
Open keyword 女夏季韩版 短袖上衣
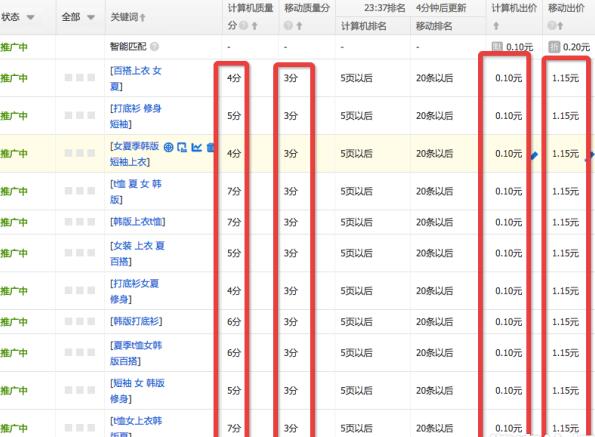tap(134, 154)
